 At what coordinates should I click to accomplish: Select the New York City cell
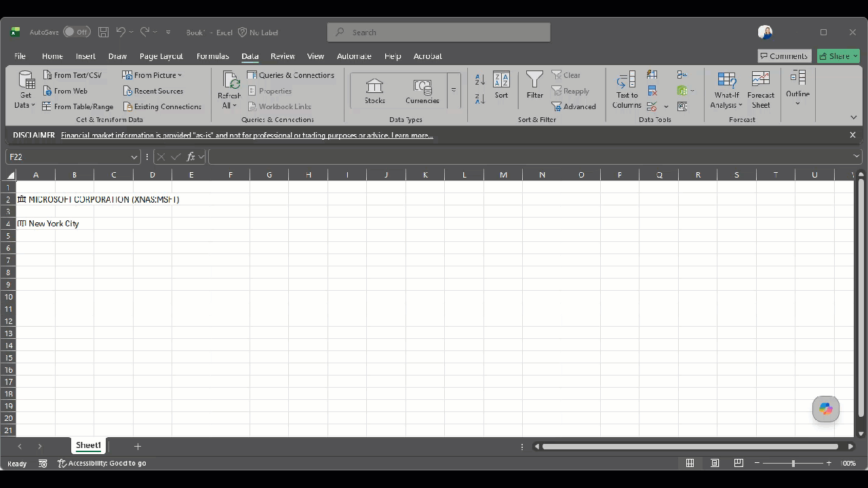[x=36, y=224]
